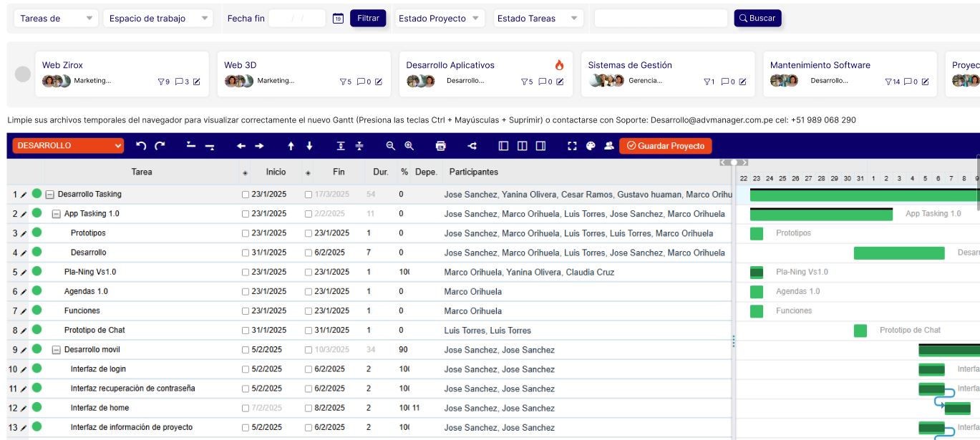The height and width of the screenshot is (440, 980).
Task: Open the color palette icon
Action: 591,146
